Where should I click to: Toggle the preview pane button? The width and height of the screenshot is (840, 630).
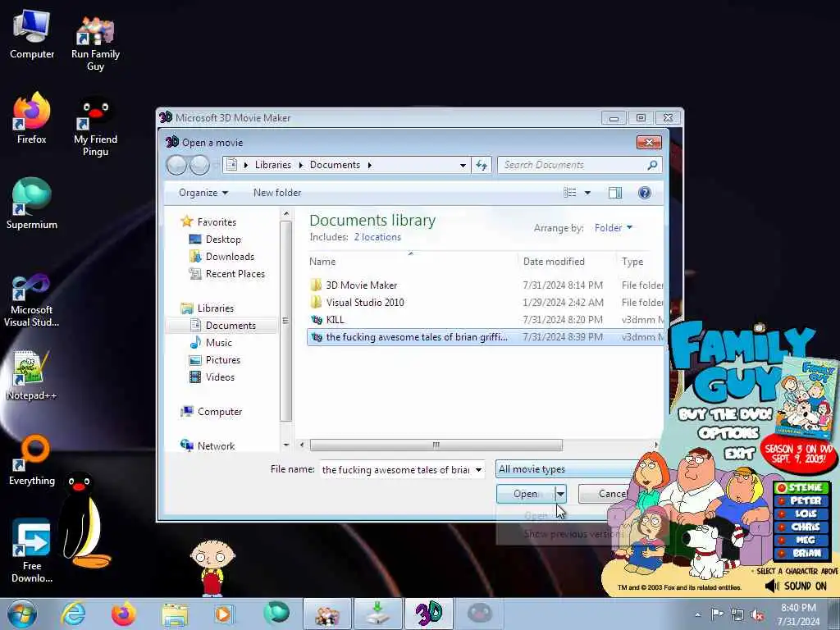(x=615, y=193)
